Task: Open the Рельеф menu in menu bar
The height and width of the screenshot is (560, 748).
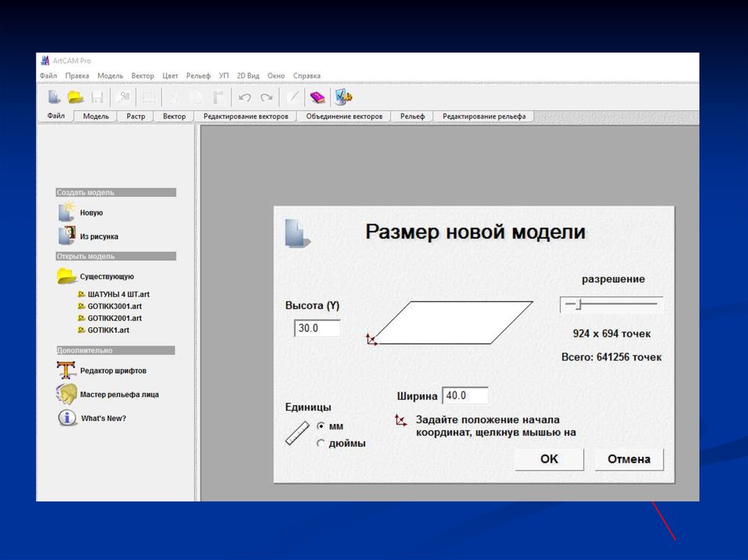Action: pos(198,76)
